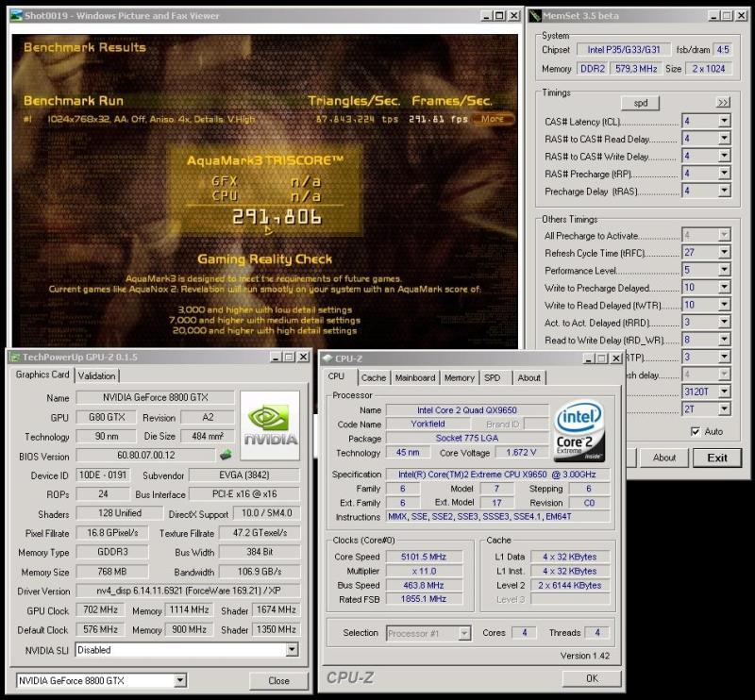Open the Refresh Cycle Time (tRFC) dropdown

(x=724, y=252)
